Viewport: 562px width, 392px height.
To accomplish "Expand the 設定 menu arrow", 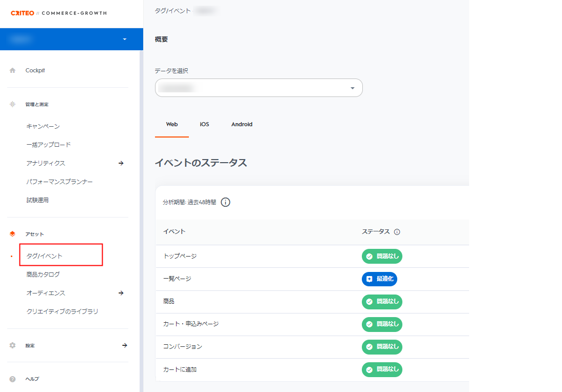I will tap(124, 345).
